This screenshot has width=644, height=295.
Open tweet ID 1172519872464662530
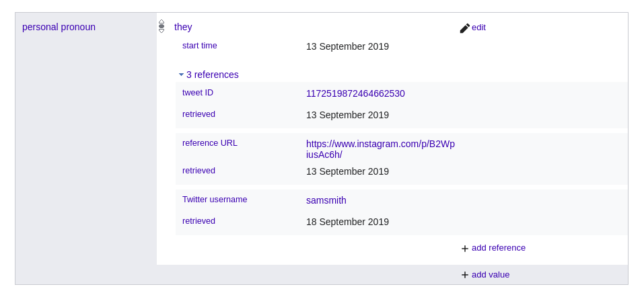355,93
